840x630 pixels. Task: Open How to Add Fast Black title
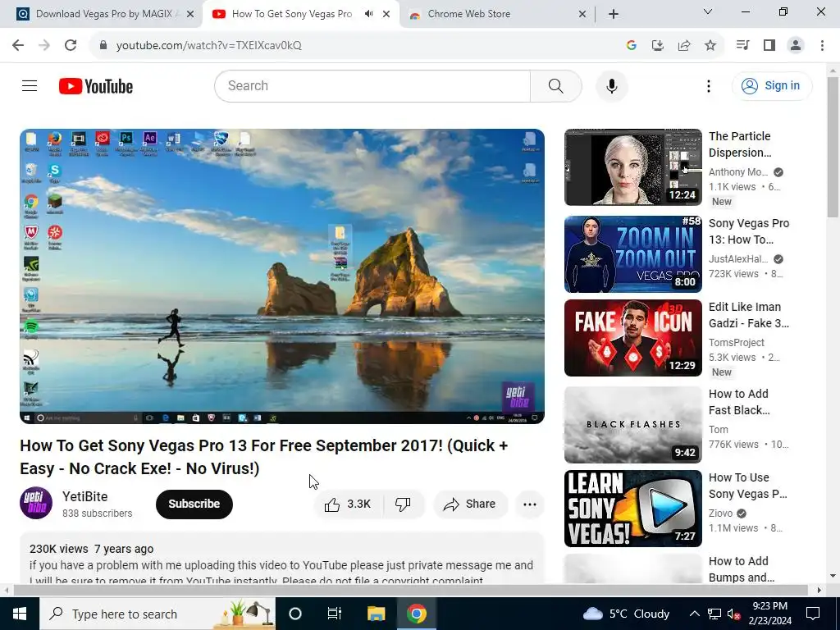[739, 402]
